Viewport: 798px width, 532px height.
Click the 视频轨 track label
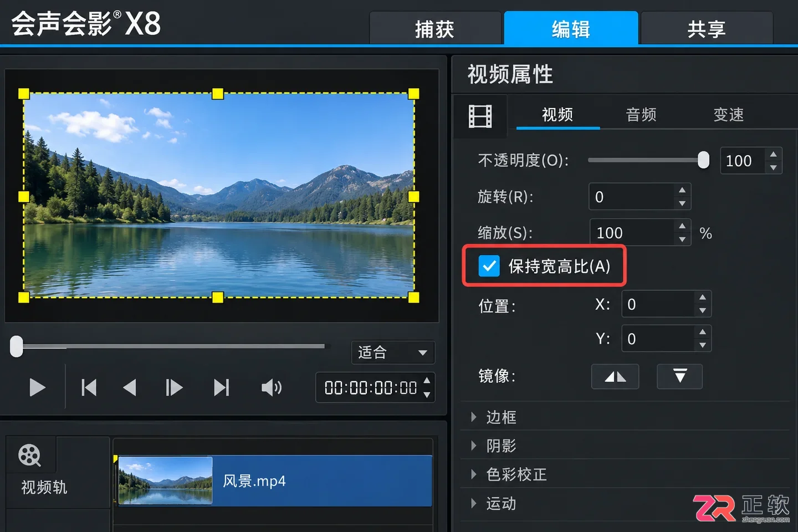(x=44, y=487)
